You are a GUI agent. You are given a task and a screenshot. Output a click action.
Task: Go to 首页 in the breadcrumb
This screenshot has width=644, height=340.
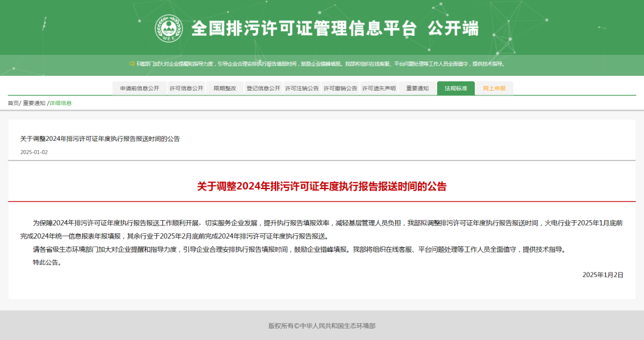pos(13,103)
